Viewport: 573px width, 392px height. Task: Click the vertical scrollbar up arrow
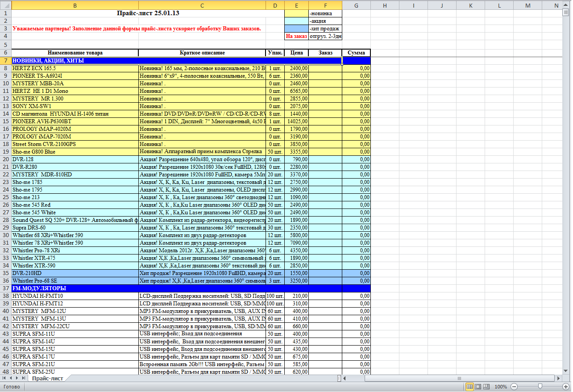pyautogui.click(x=566, y=6)
